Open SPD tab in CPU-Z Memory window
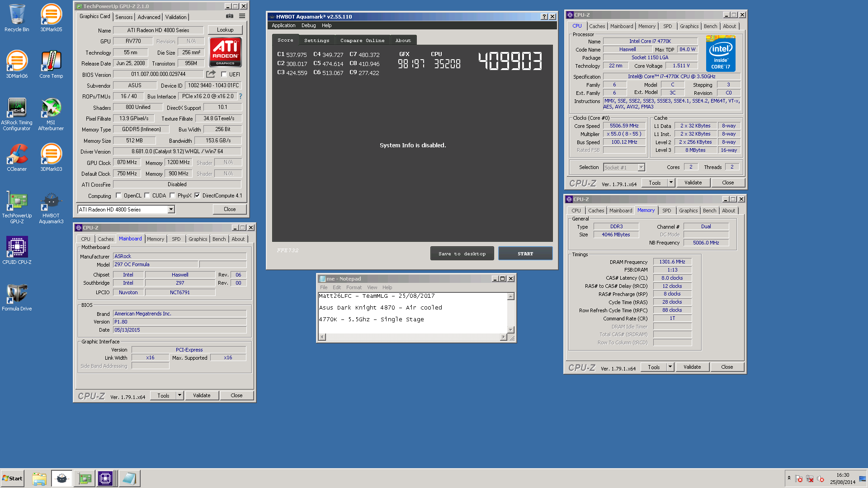The width and height of the screenshot is (868, 488). [x=666, y=211]
